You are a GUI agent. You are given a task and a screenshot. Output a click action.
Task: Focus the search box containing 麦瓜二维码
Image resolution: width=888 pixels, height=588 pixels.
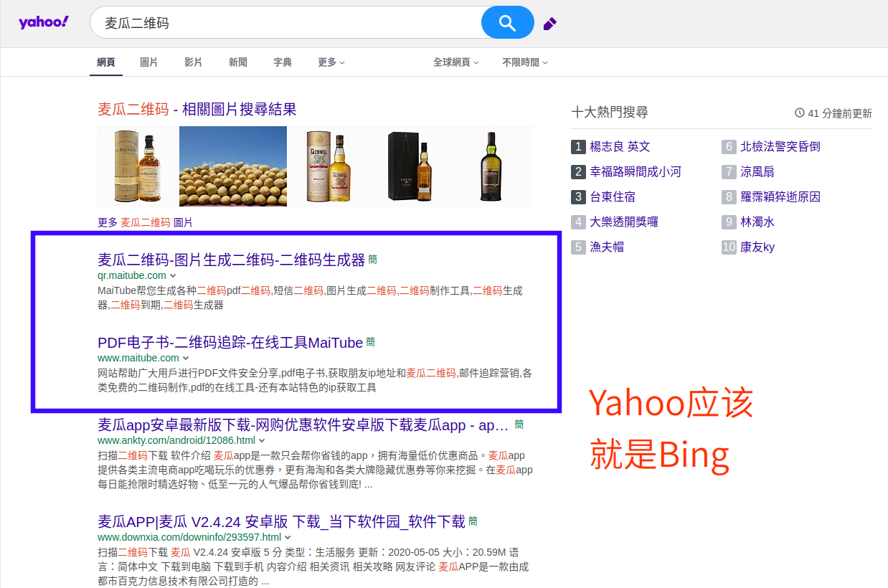[287, 23]
